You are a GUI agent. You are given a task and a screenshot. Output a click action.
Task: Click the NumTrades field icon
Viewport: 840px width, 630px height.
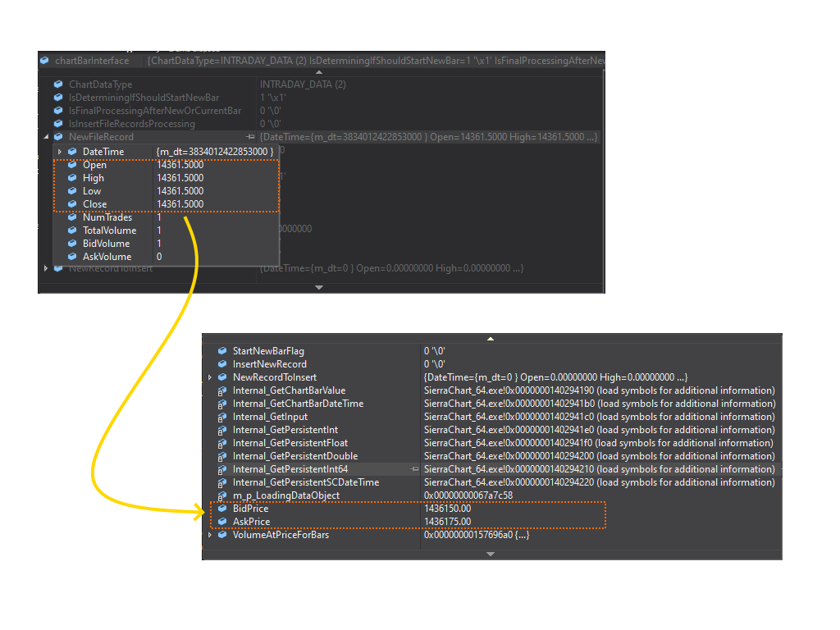[72, 217]
